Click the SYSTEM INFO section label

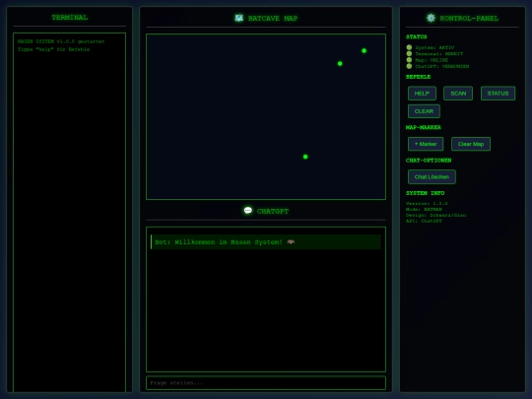[426, 193]
